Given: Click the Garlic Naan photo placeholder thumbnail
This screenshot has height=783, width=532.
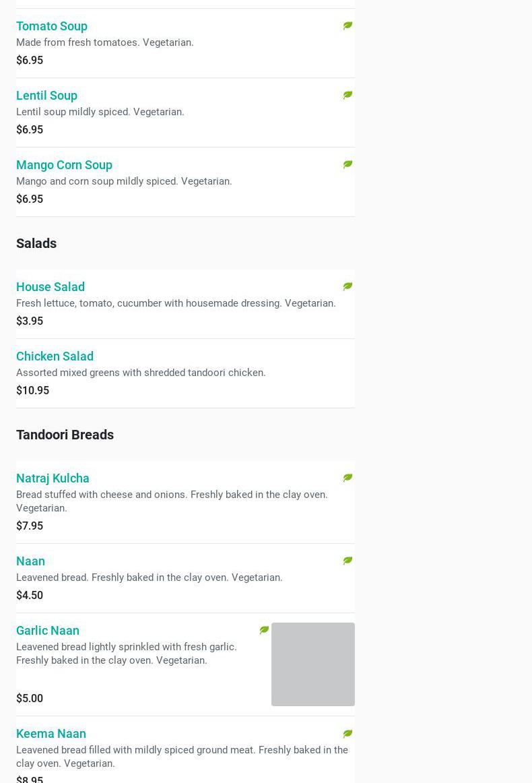Looking at the screenshot, I should pos(312,664).
